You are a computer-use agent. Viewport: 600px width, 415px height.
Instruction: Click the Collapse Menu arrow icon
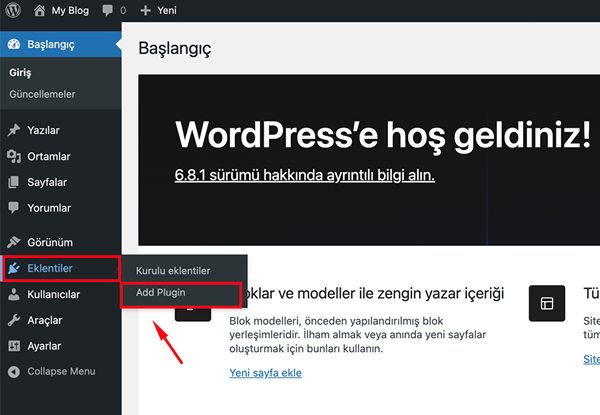(14, 371)
